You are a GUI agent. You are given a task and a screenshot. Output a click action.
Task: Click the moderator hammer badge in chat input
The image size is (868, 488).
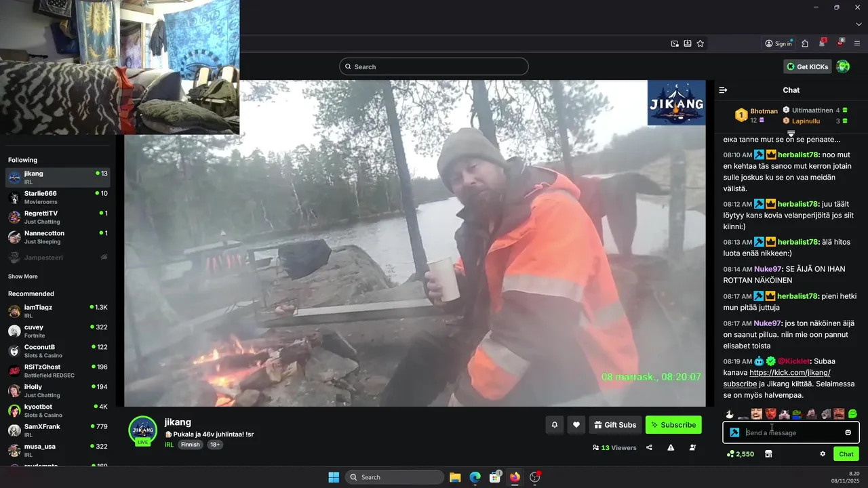tap(734, 432)
